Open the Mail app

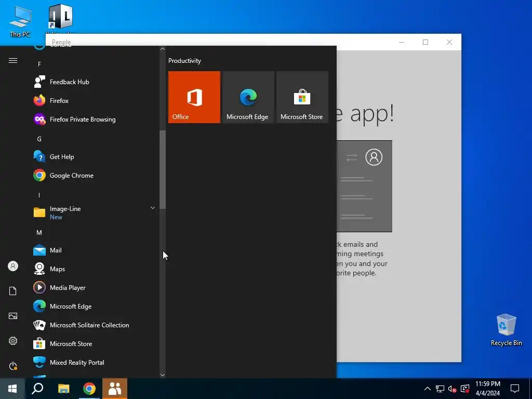pos(95,250)
